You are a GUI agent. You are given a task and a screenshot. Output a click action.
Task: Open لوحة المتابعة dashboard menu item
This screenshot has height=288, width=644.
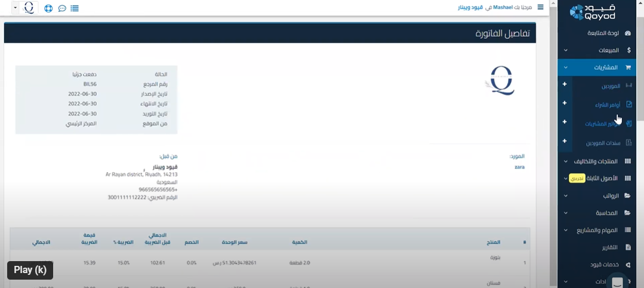(603, 33)
